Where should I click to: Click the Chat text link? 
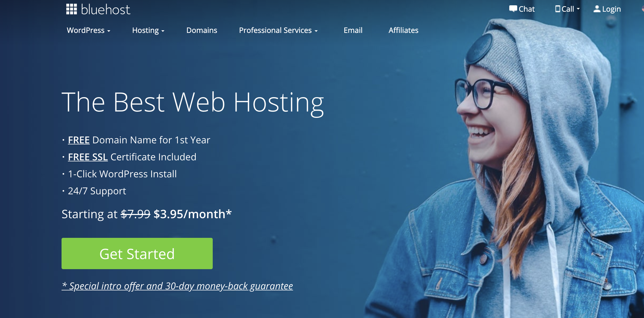tap(526, 9)
